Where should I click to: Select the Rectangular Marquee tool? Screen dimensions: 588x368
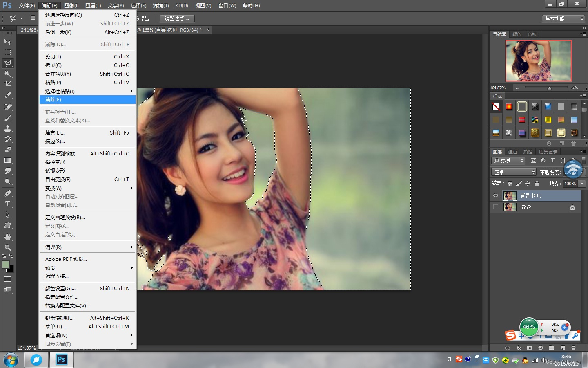(x=8, y=52)
